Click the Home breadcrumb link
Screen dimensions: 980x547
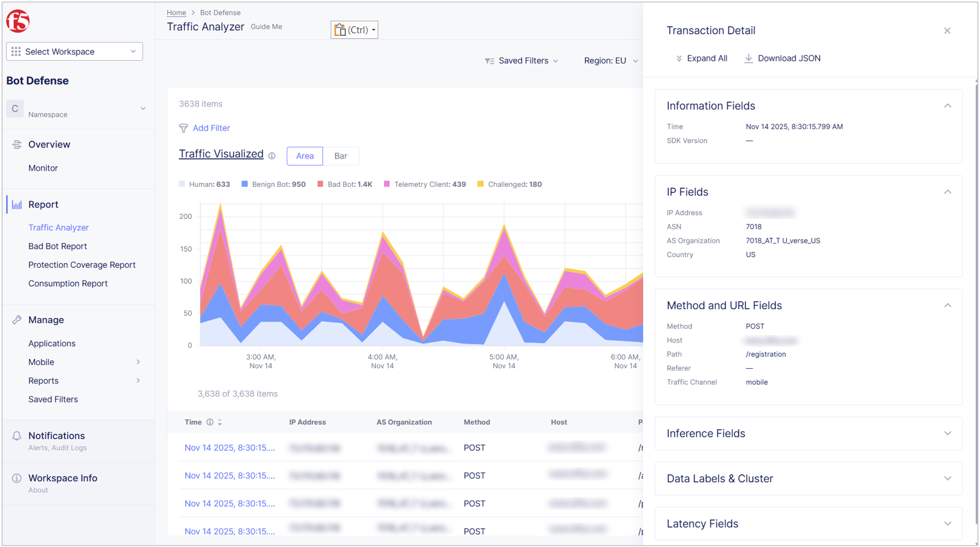pos(176,13)
